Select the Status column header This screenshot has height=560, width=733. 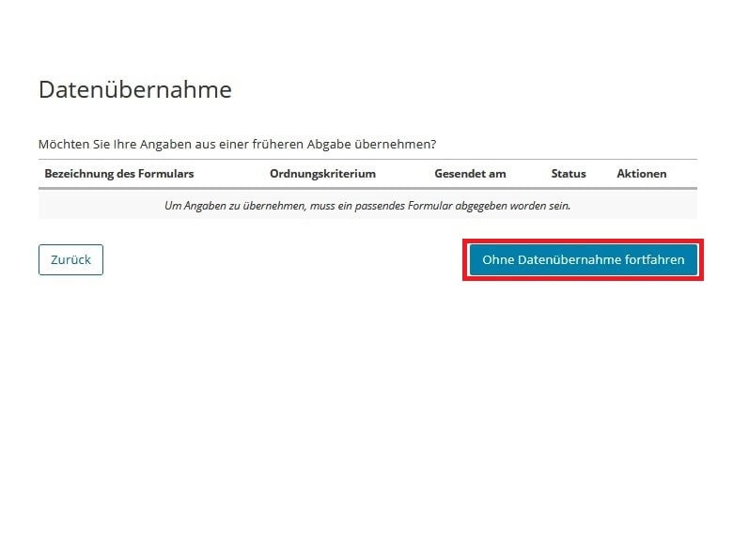click(x=569, y=174)
